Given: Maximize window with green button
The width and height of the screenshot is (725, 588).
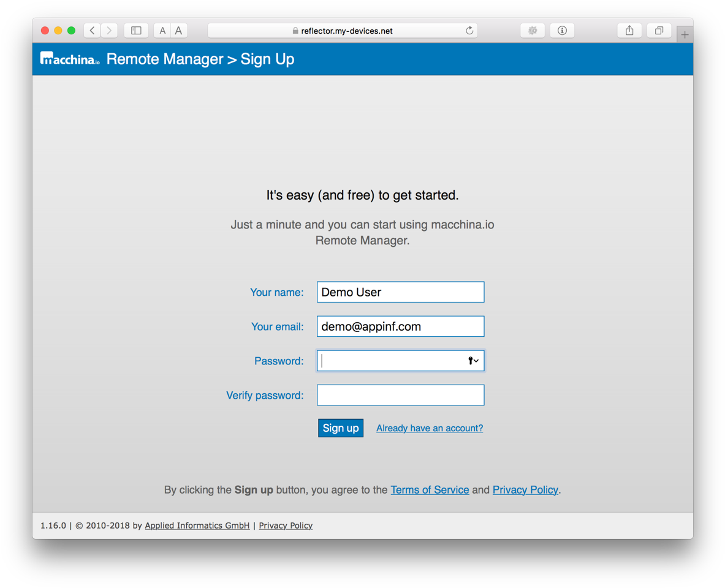Looking at the screenshot, I should coord(71,31).
